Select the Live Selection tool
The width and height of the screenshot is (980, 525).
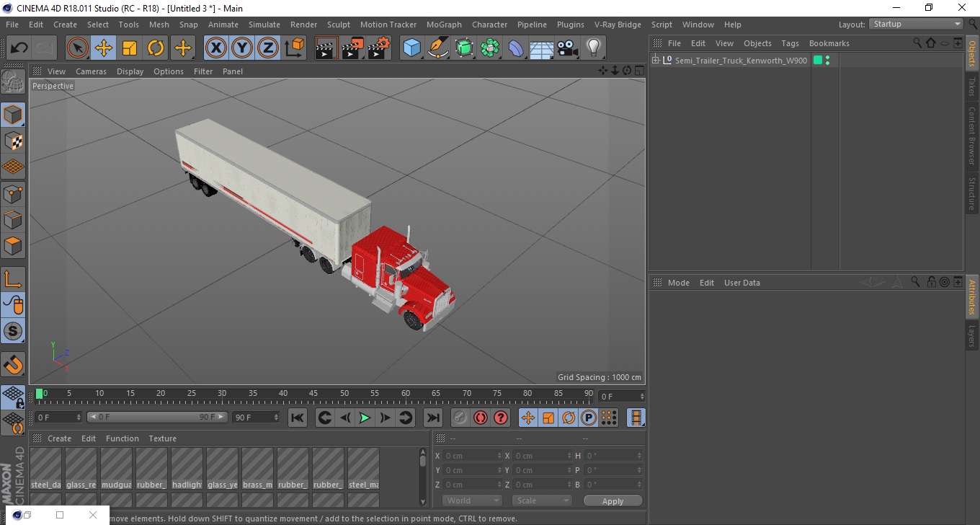78,48
